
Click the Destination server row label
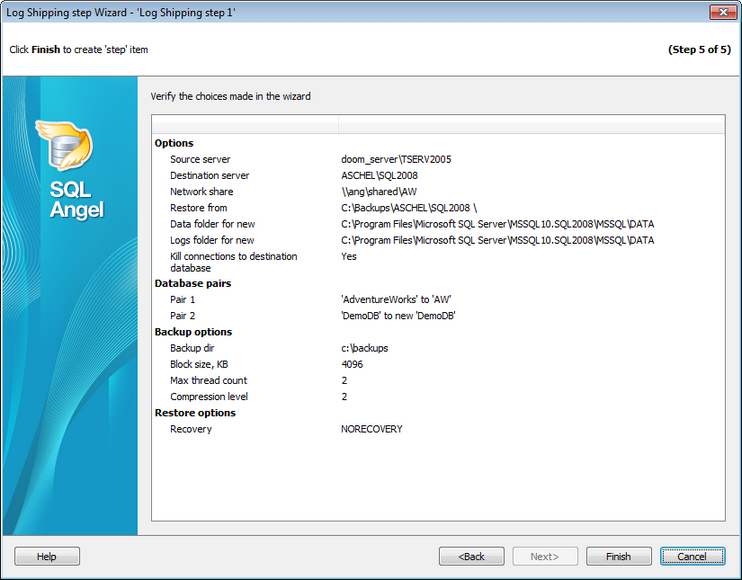coord(210,176)
